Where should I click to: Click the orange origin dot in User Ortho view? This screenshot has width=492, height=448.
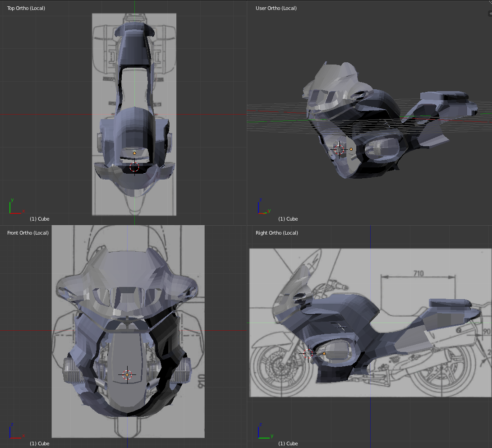tap(351, 149)
